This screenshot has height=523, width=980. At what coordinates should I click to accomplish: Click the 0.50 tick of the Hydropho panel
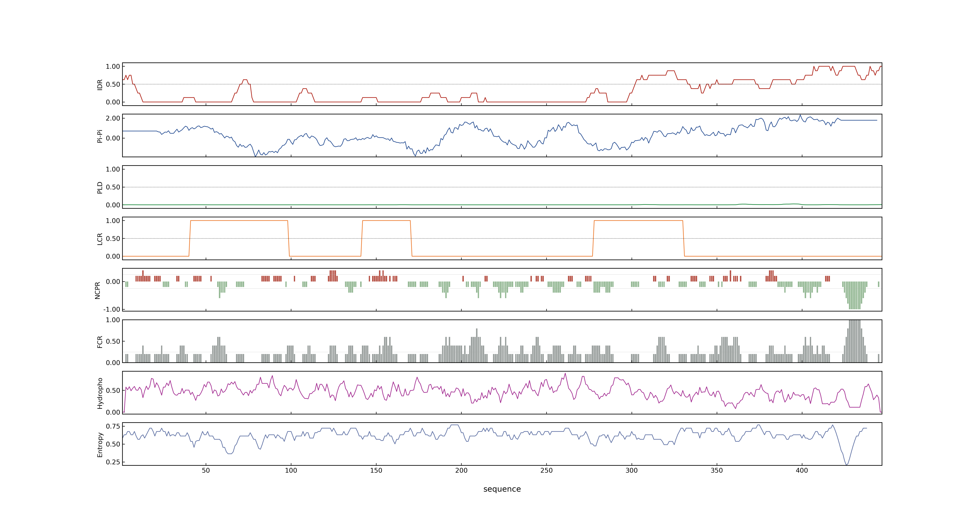click(x=113, y=391)
